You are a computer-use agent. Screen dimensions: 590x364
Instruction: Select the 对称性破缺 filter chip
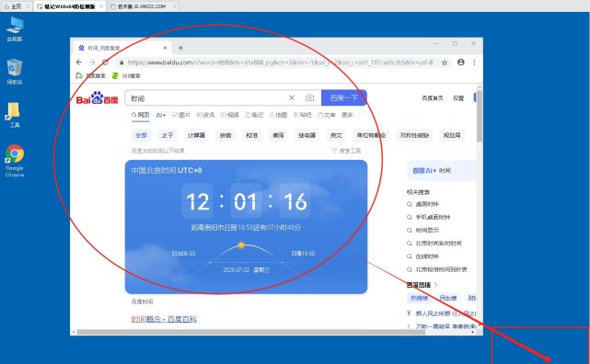coord(414,135)
